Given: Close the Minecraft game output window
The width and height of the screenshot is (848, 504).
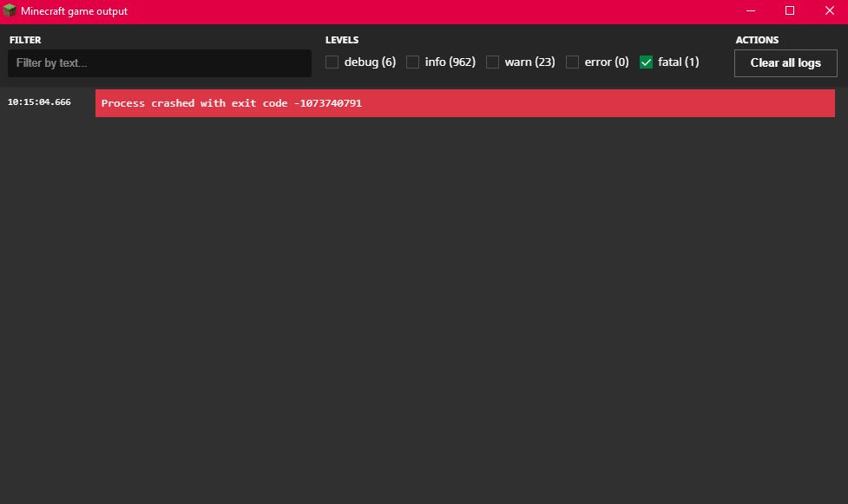Looking at the screenshot, I should (829, 10).
